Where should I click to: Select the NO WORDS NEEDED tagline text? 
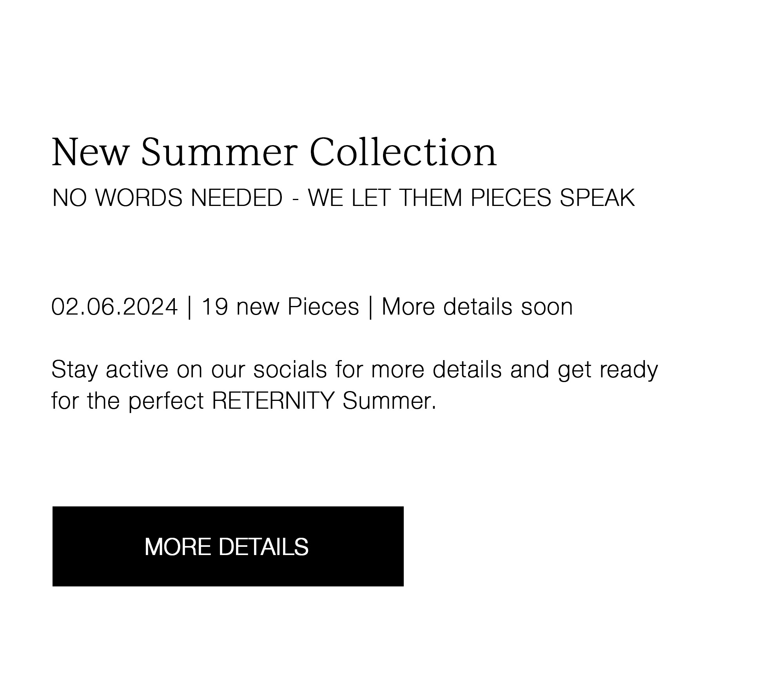click(x=343, y=197)
